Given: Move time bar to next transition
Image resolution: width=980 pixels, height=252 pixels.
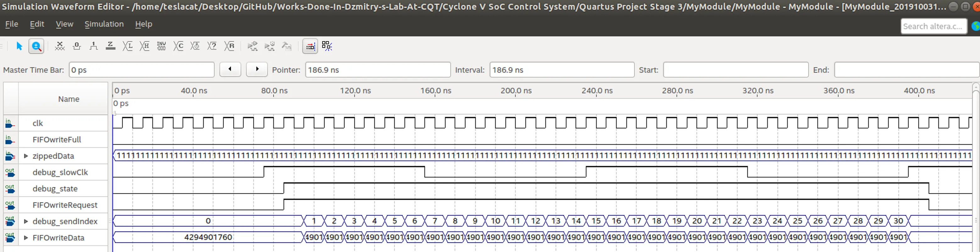Looking at the screenshot, I should (257, 69).
